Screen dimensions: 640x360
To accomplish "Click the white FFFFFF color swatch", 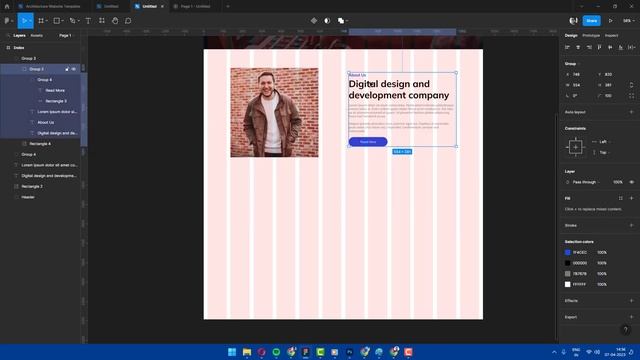I will [x=567, y=284].
